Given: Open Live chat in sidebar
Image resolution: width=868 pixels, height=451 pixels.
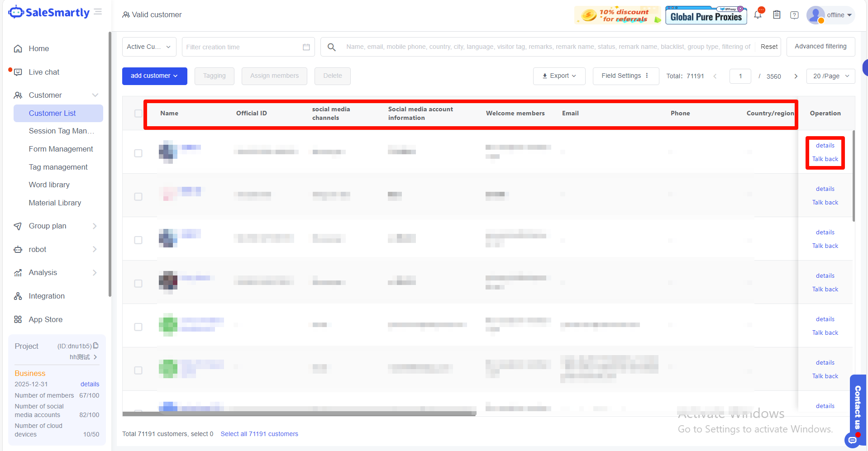Looking at the screenshot, I should [x=44, y=72].
